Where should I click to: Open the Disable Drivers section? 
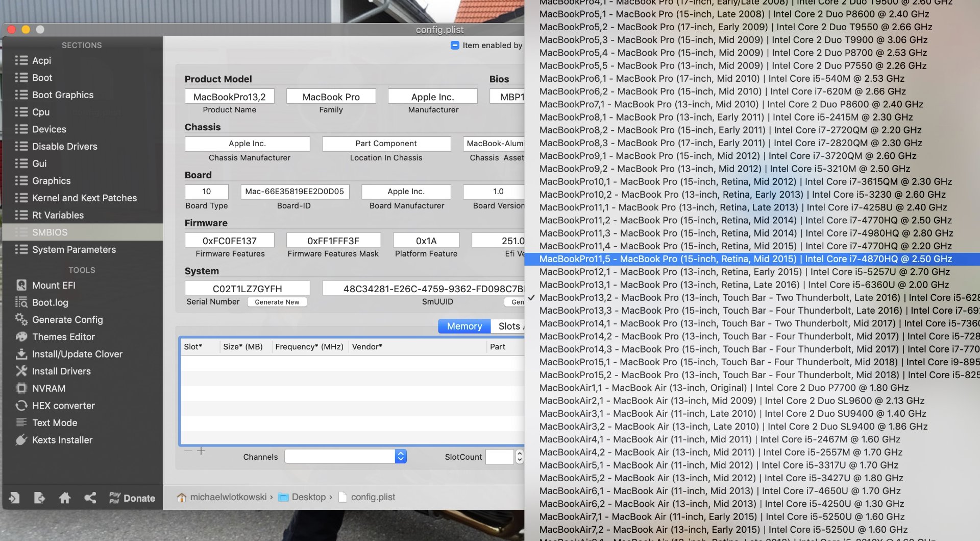tap(64, 146)
